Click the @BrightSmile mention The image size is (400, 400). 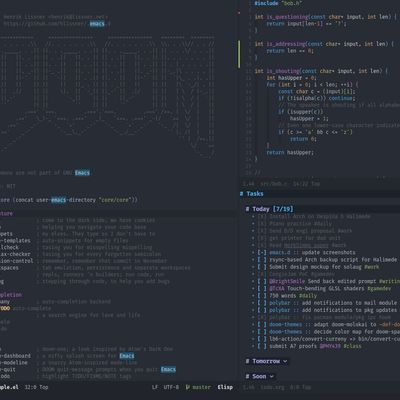pos(287,281)
